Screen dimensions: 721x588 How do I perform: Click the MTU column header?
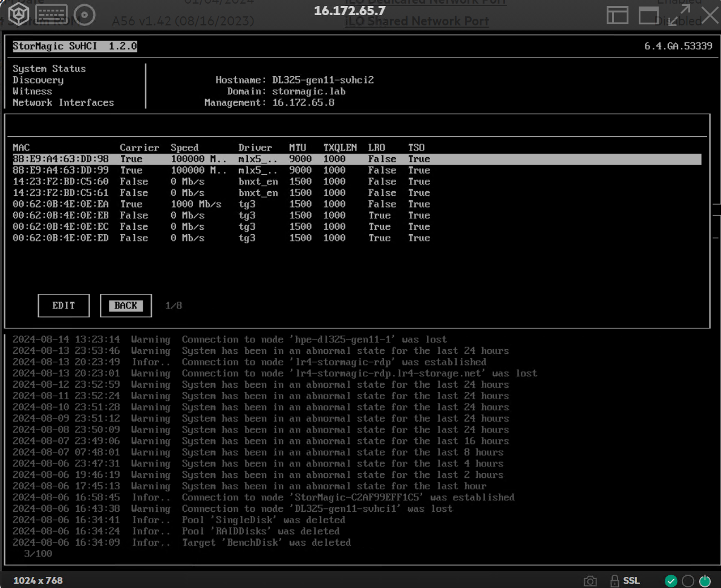coord(298,148)
